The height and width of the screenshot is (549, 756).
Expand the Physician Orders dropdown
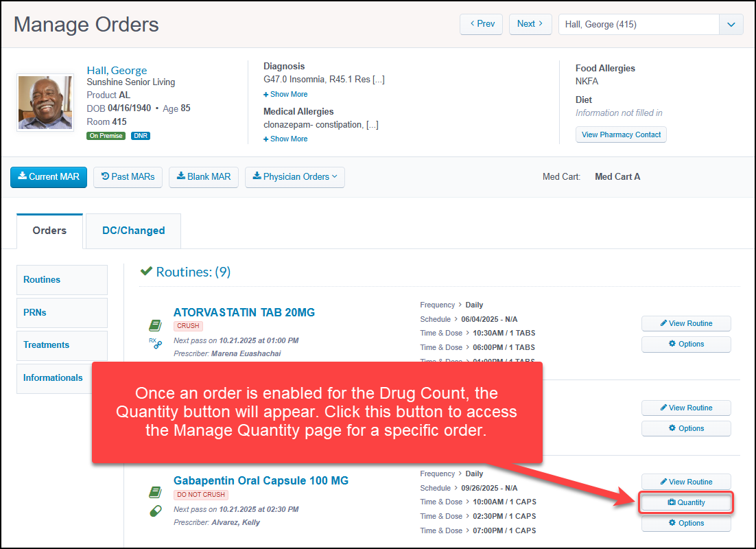[294, 177]
